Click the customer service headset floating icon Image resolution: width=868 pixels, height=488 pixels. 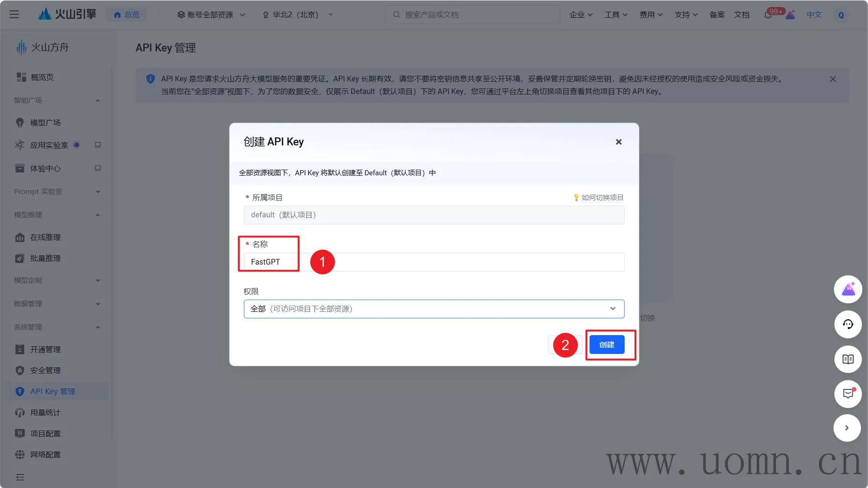click(847, 324)
